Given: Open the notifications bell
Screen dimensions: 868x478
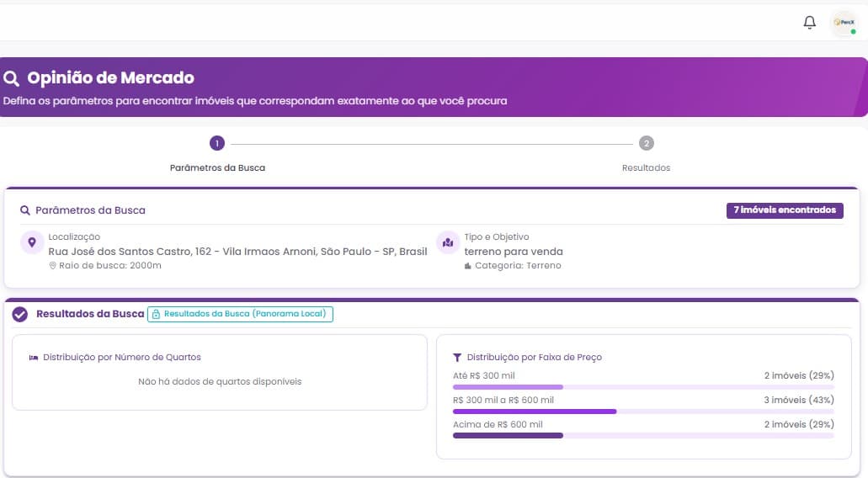Looking at the screenshot, I should point(809,23).
